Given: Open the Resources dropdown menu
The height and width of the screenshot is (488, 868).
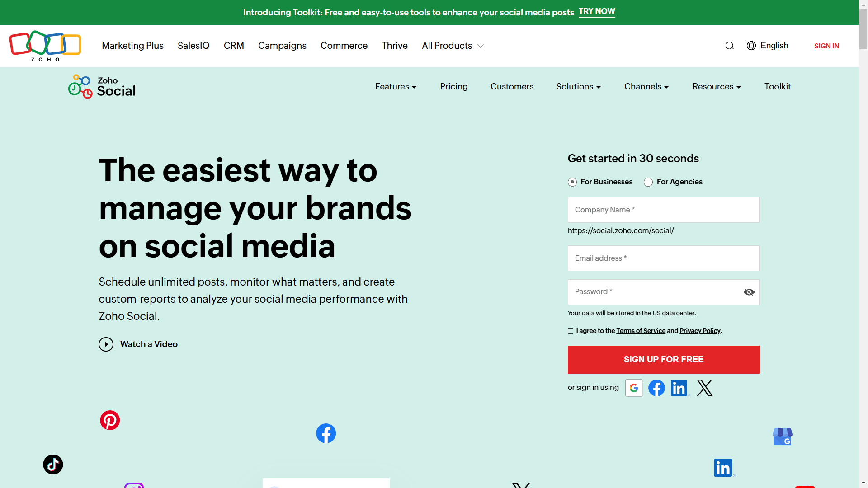Looking at the screenshot, I should pos(717,86).
